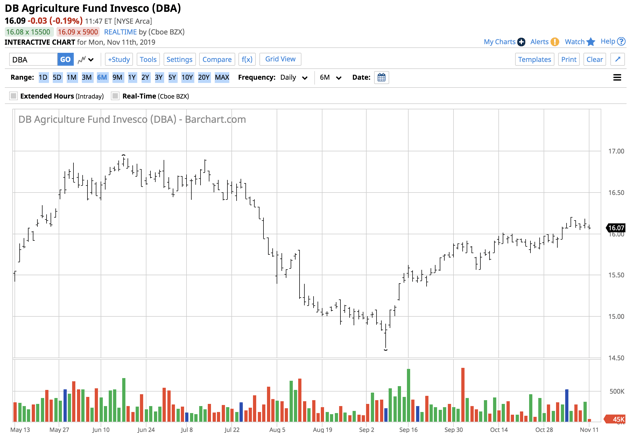Viewport: 640px width, 433px height.
Task: Select the 5Y range
Action: [x=172, y=78]
